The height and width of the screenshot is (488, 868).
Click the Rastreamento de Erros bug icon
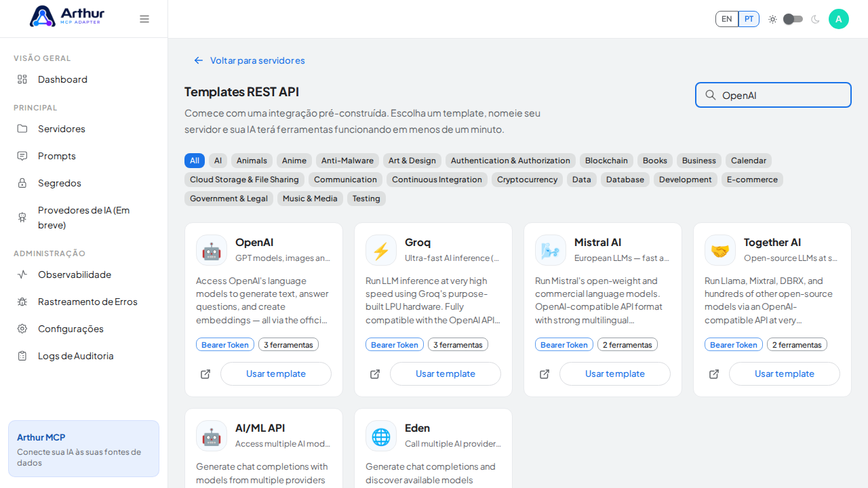point(22,302)
